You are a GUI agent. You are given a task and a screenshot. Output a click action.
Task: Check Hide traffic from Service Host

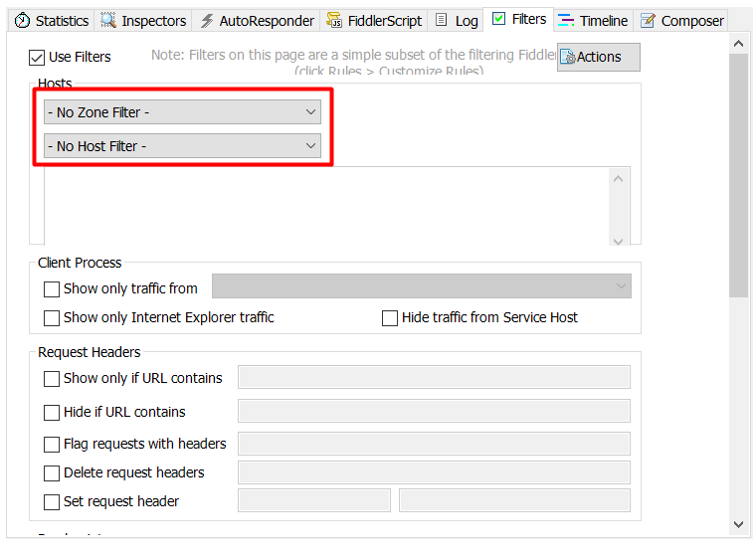[x=390, y=318]
